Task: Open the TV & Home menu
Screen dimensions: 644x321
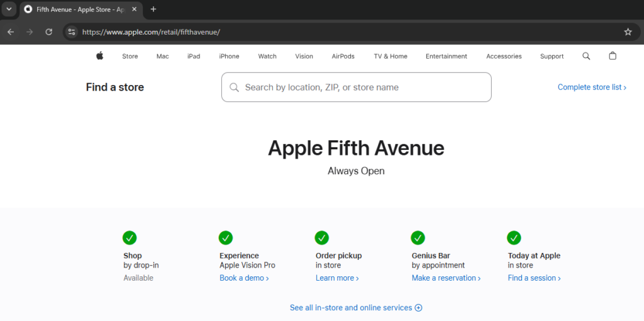Action: (x=391, y=56)
